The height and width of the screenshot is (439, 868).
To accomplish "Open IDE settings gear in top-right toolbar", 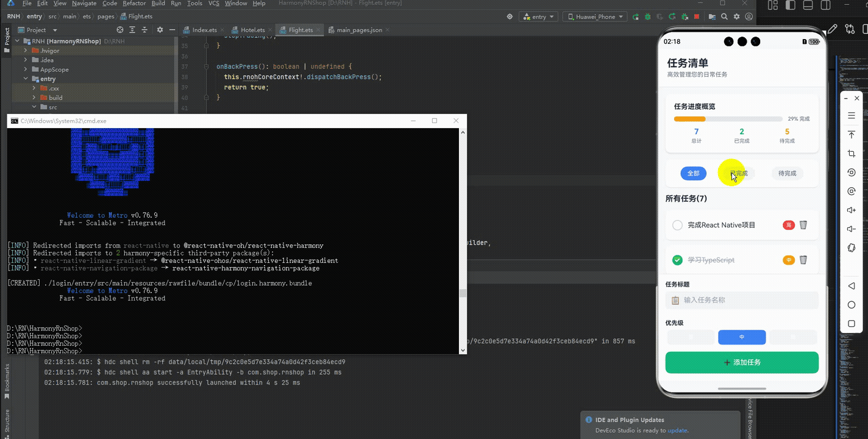I will pyautogui.click(x=736, y=16).
